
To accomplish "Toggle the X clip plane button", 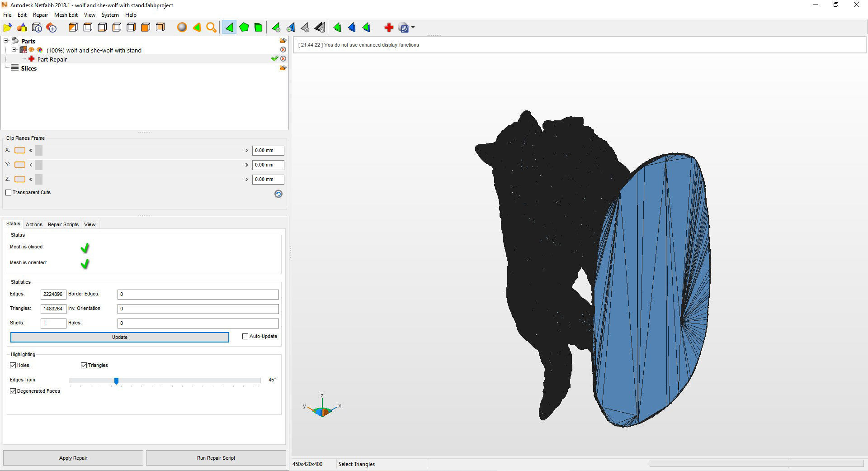I will 20,150.
